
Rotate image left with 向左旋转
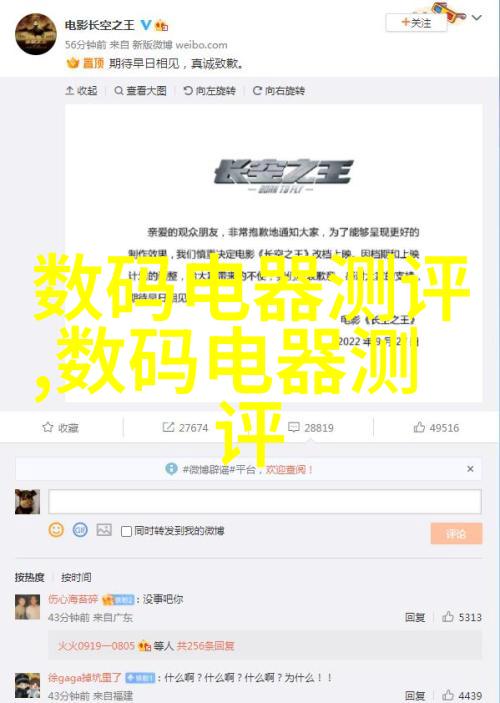209,91
